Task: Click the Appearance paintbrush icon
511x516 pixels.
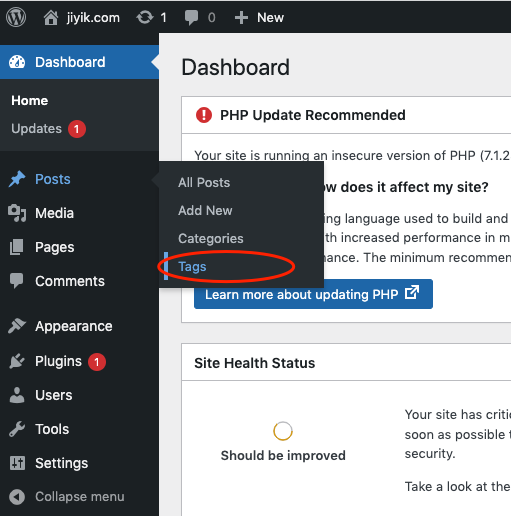Action: click(x=17, y=326)
